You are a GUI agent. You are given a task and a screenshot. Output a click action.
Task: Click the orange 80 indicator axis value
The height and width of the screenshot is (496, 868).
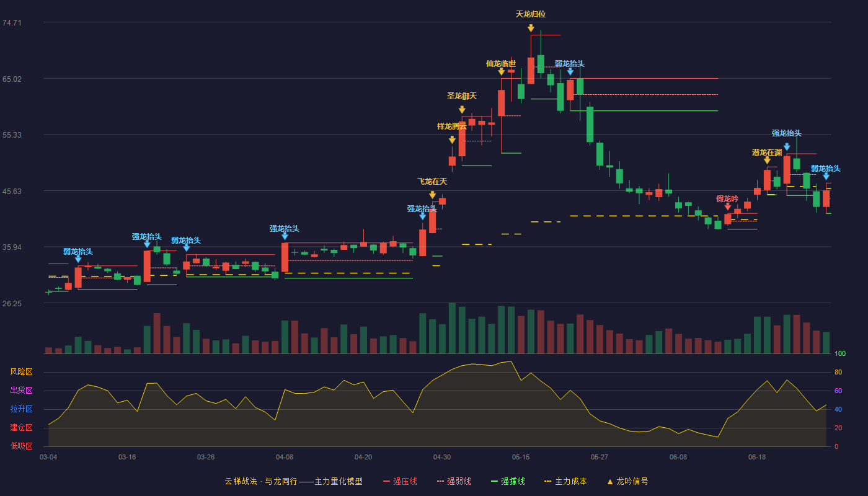tap(838, 373)
